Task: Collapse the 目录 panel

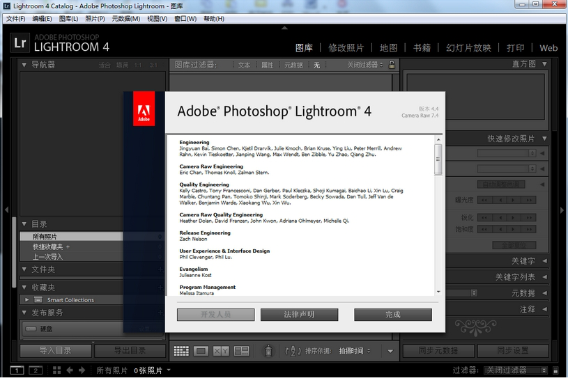Action: (24, 224)
